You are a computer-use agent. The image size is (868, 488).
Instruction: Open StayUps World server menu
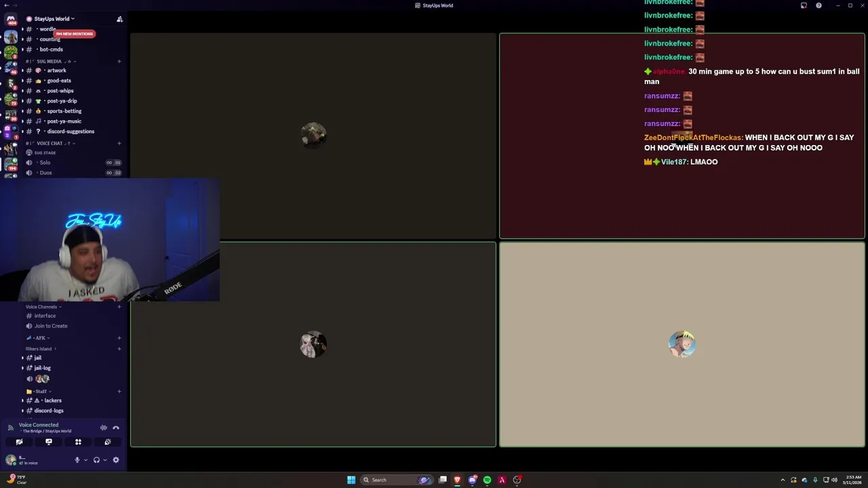pos(54,19)
